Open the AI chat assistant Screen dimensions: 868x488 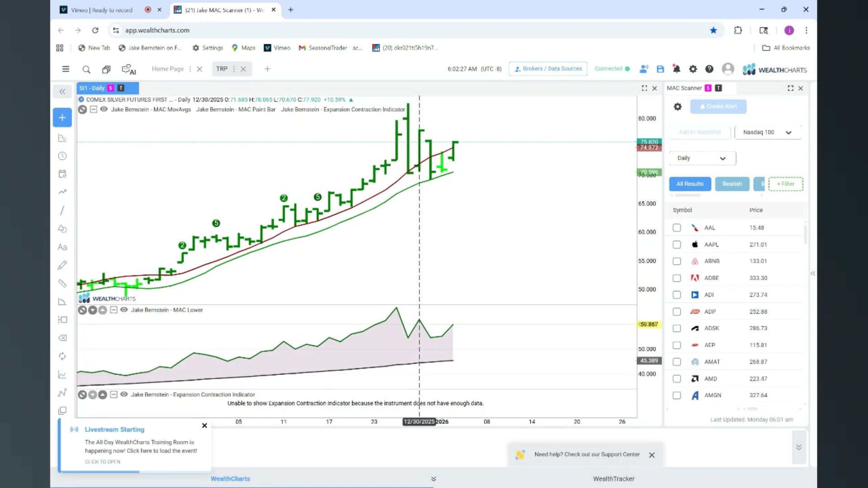tap(129, 70)
